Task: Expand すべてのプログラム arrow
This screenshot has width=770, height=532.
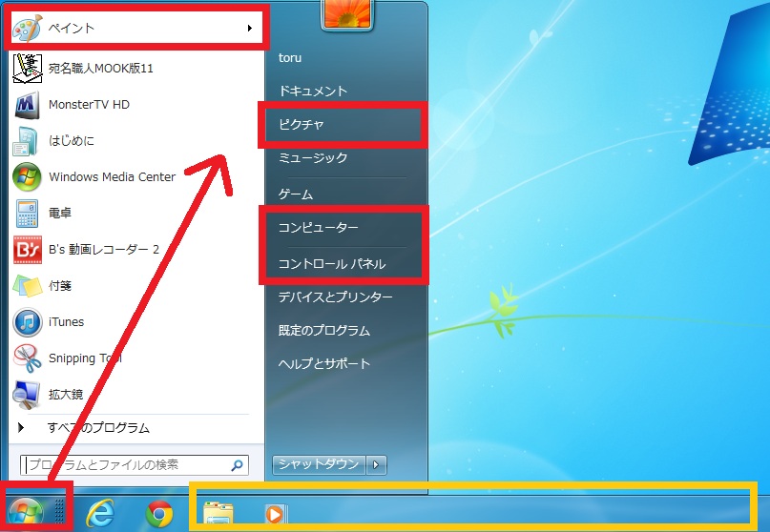Action: click(21, 427)
